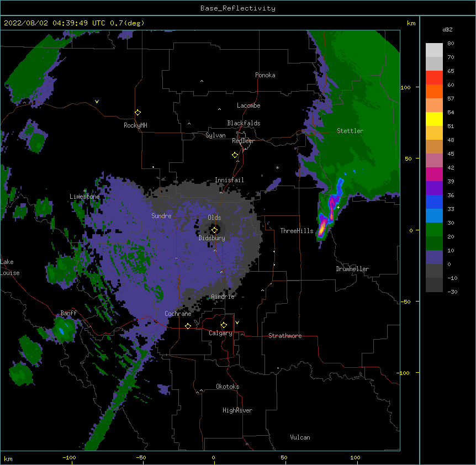476x465 pixels.
Task: Click the yellow marker inside Calgary
Action: (x=224, y=325)
